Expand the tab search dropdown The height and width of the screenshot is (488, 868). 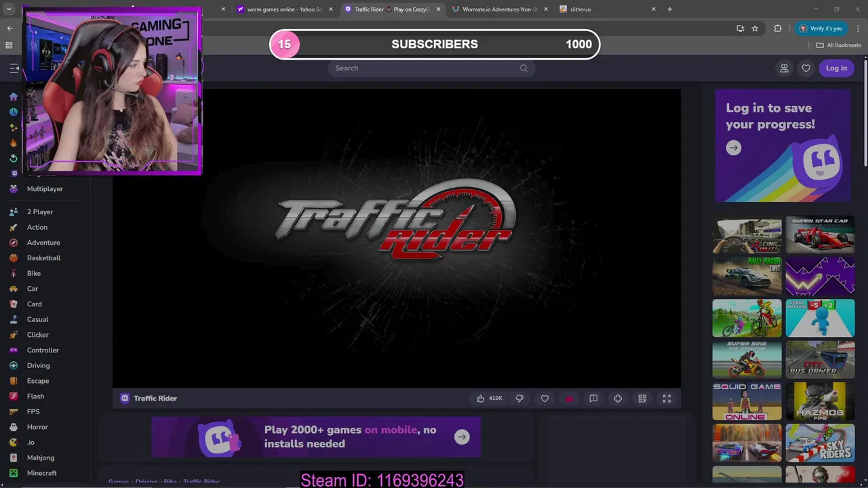tap(9, 9)
